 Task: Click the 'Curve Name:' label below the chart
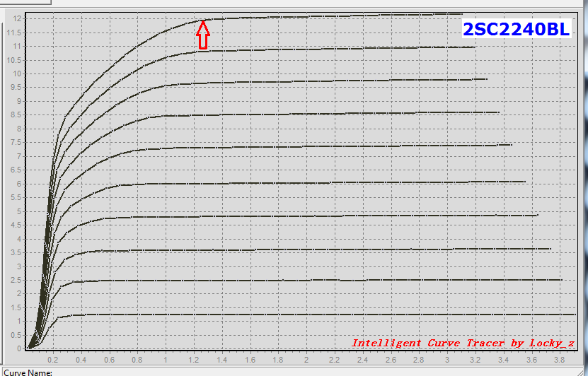tap(28, 372)
